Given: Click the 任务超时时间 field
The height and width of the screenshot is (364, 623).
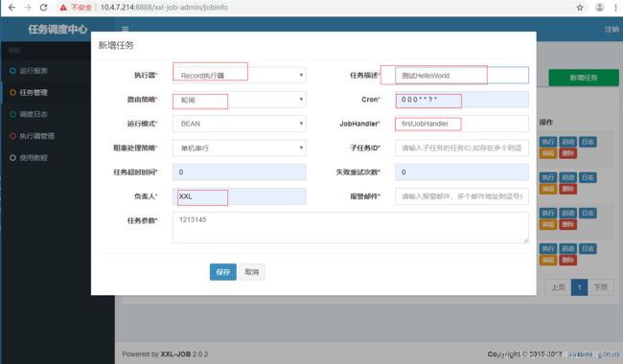Looking at the screenshot, I should point(240,172).
